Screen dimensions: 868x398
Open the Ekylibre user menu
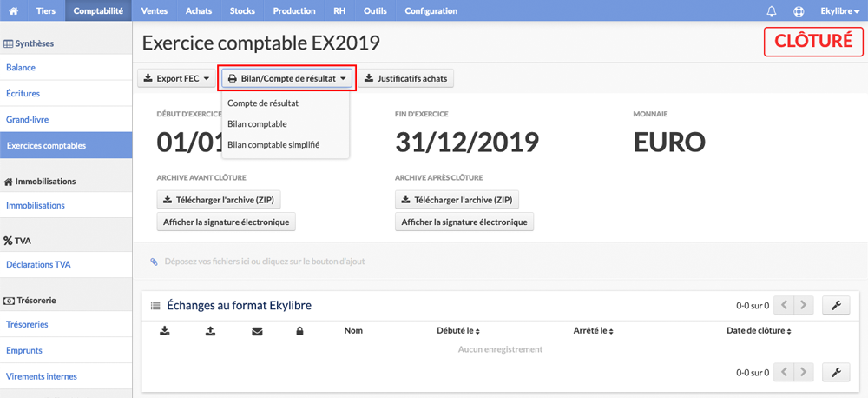pos(839,11)
